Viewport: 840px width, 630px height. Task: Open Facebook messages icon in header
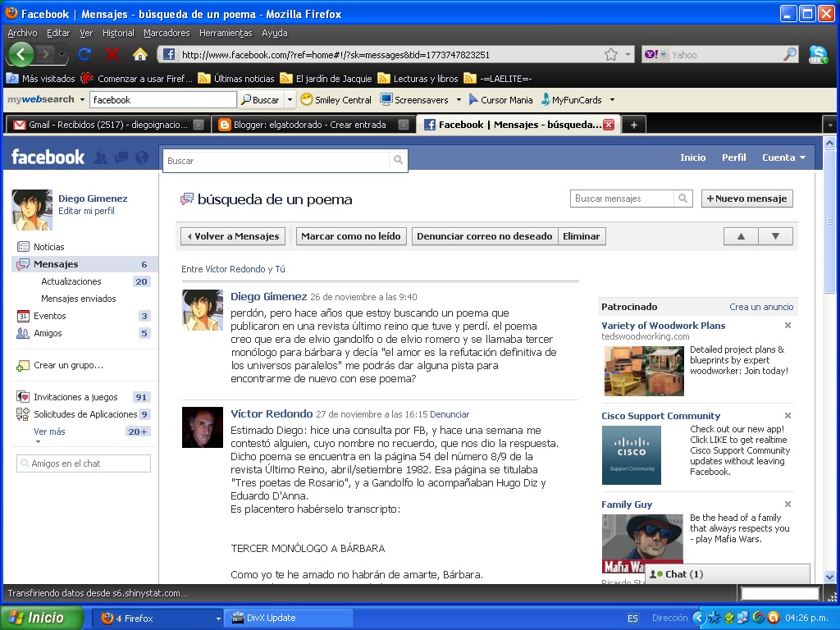coord(121,157)
